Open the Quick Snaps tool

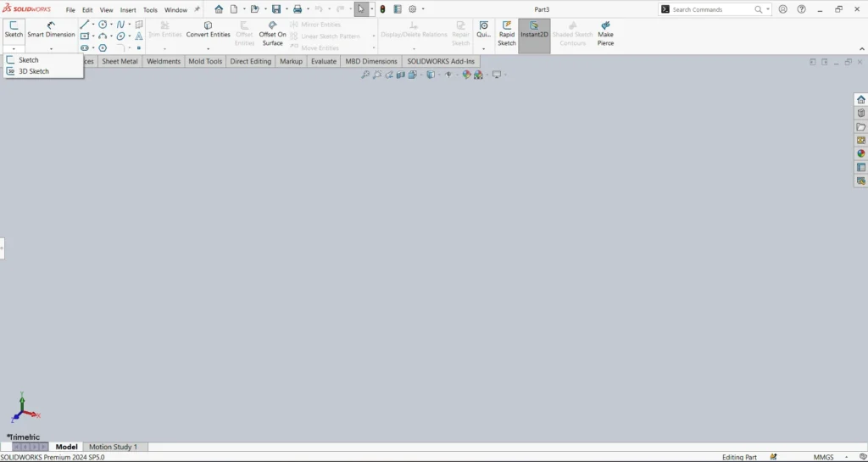[484, 30]
